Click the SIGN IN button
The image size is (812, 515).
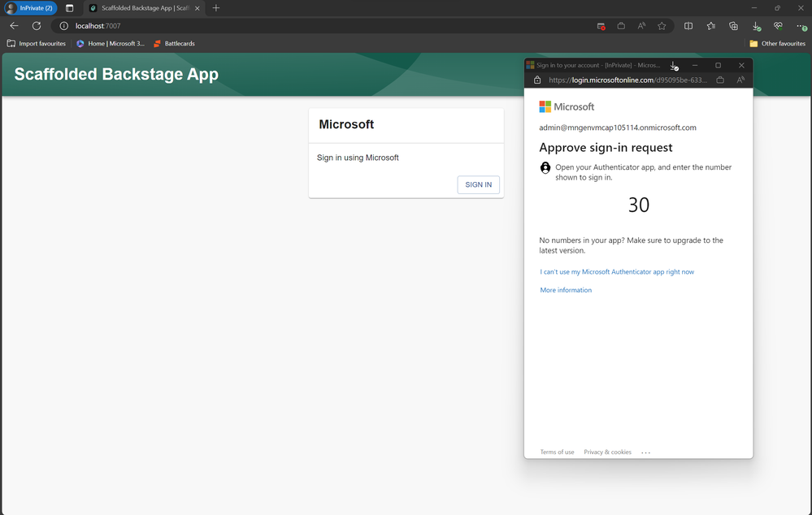point(478,184)
